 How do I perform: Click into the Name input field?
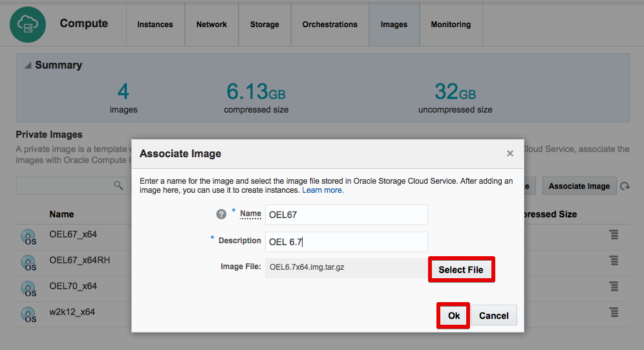[346, 214]
